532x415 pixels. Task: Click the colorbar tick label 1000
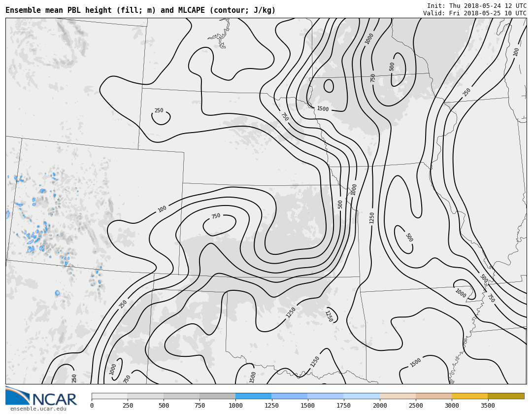[235, 406]
